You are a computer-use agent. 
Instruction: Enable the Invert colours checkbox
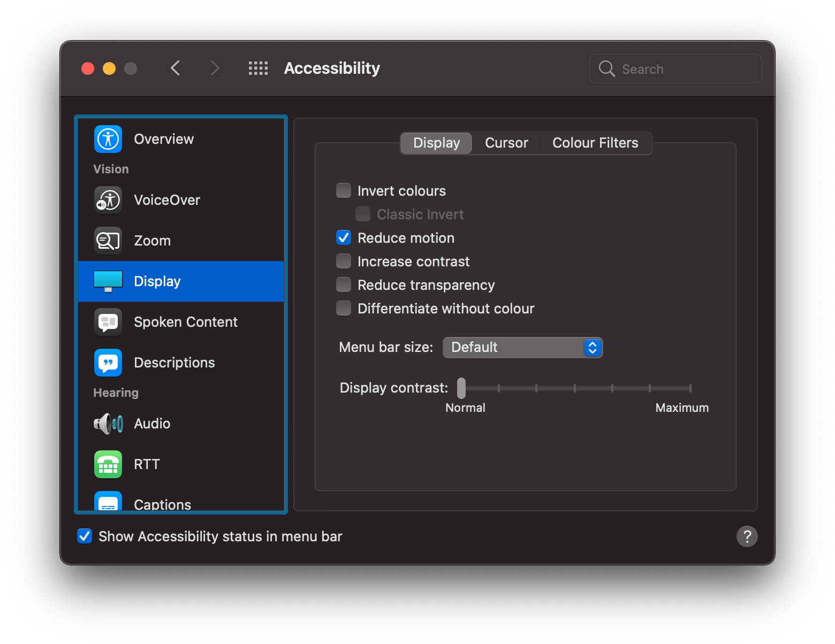pyautogui.click(x=343, y=190)
